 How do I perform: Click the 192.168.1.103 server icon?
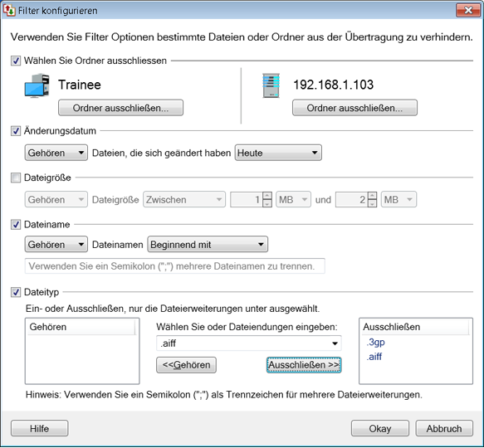(271, 85)
